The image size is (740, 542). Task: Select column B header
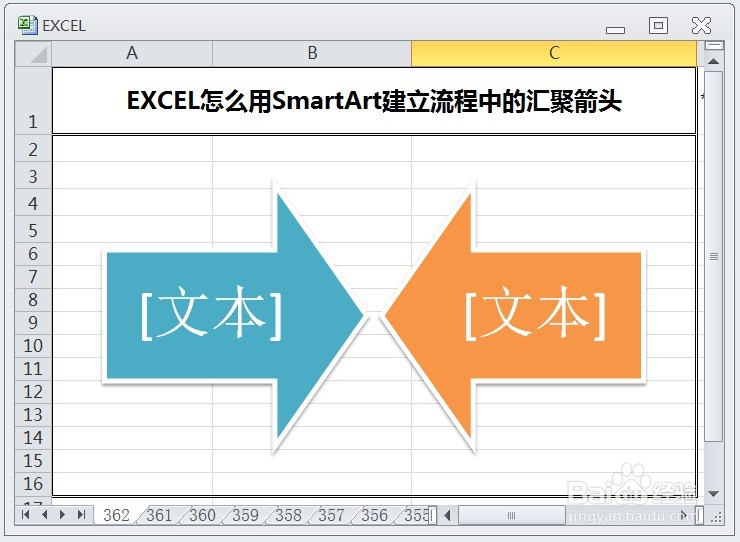312,53
